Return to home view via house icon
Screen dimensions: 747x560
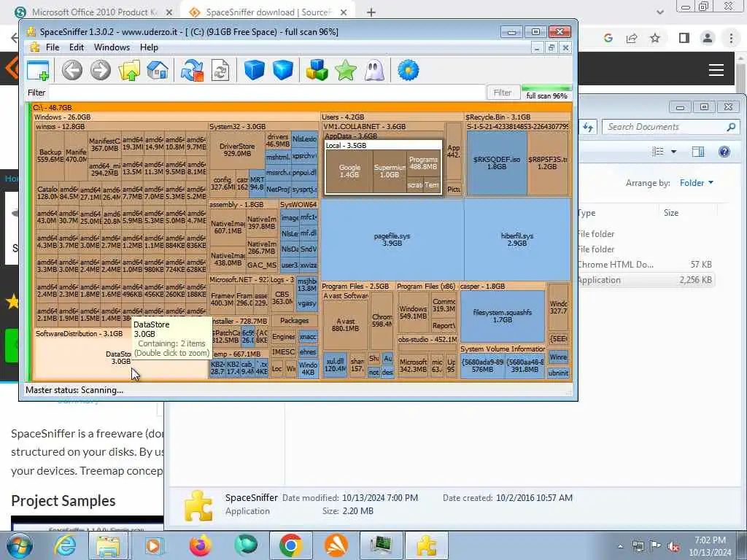click(158, 71)
